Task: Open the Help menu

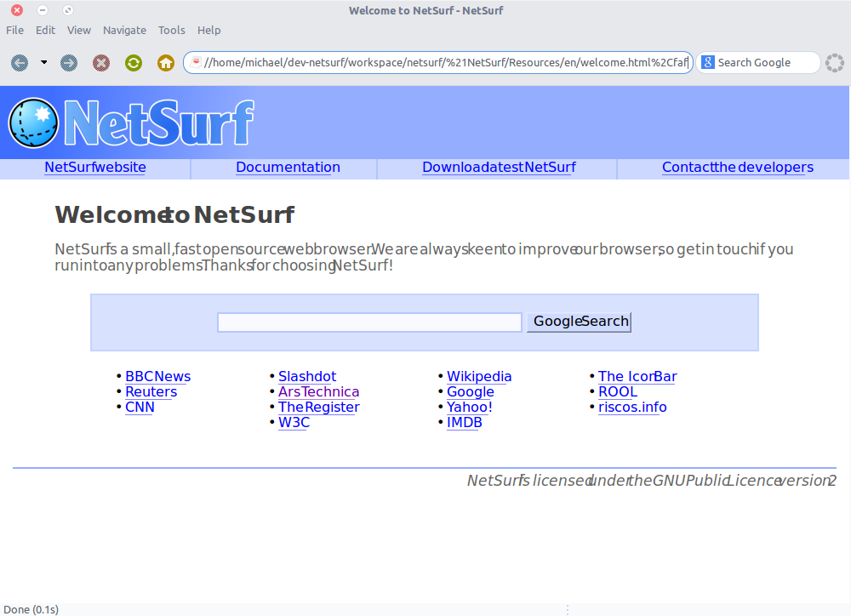Action: tap(208, 30)
